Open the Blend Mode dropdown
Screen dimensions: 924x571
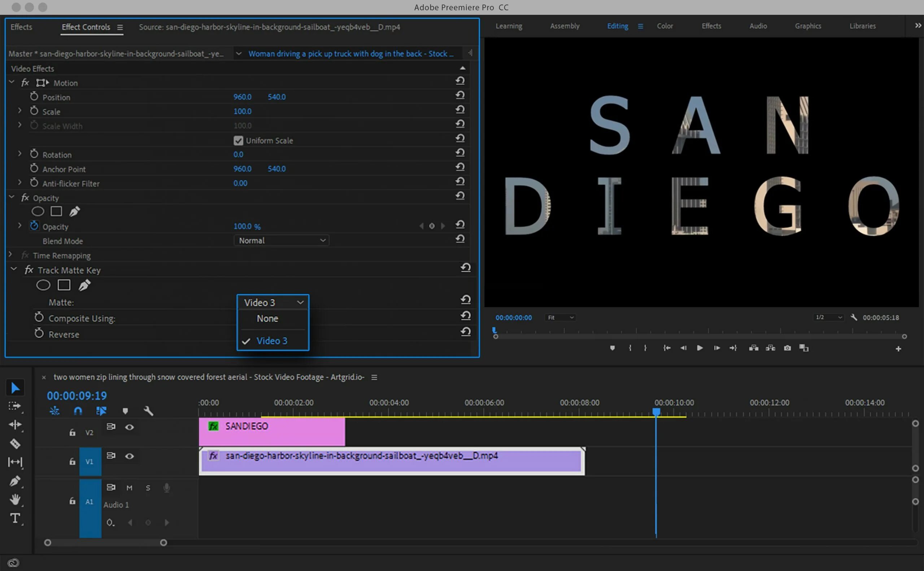281,240
